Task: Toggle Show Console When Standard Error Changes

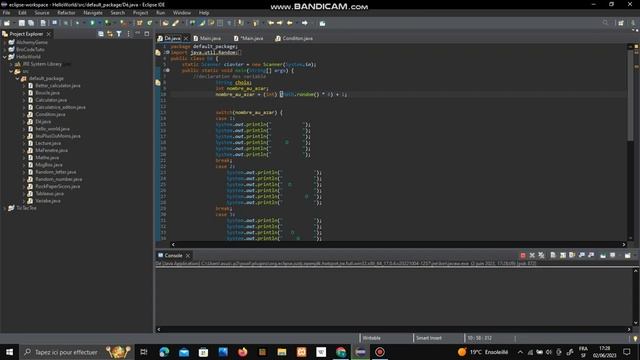Action: click(591, 256)
